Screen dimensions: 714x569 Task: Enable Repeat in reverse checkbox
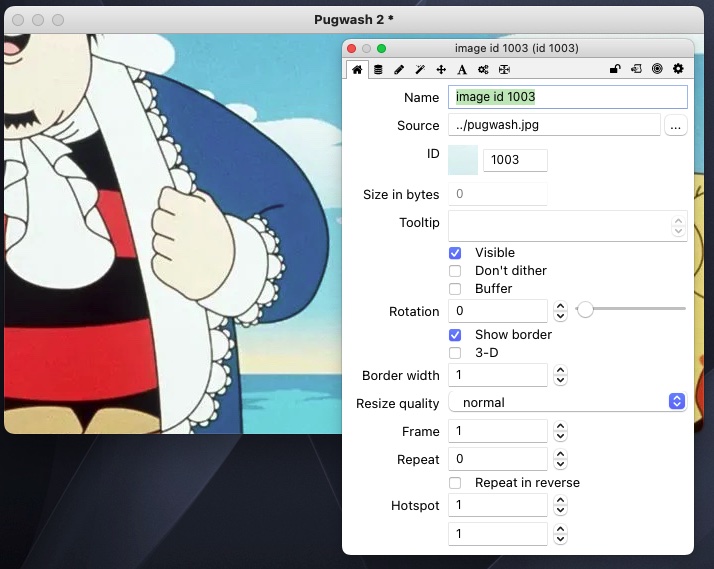pyautogui.click(x=455, y=483)
